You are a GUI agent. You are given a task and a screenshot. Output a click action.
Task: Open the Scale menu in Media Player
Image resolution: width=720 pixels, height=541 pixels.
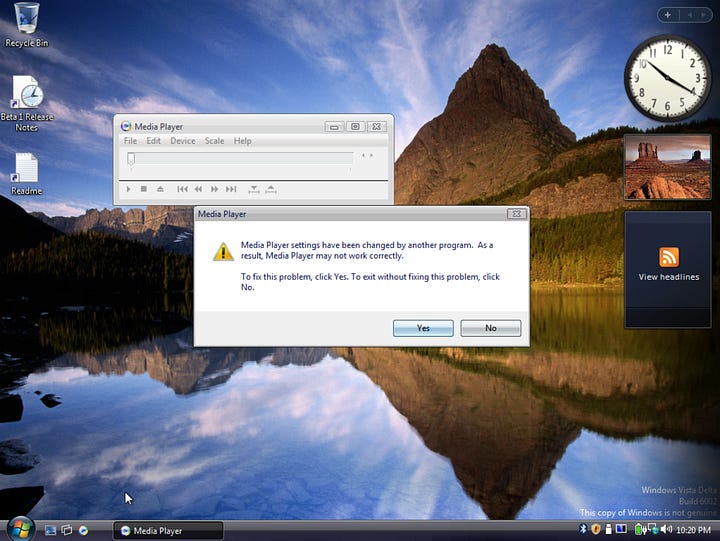click(x=214, y=141)
